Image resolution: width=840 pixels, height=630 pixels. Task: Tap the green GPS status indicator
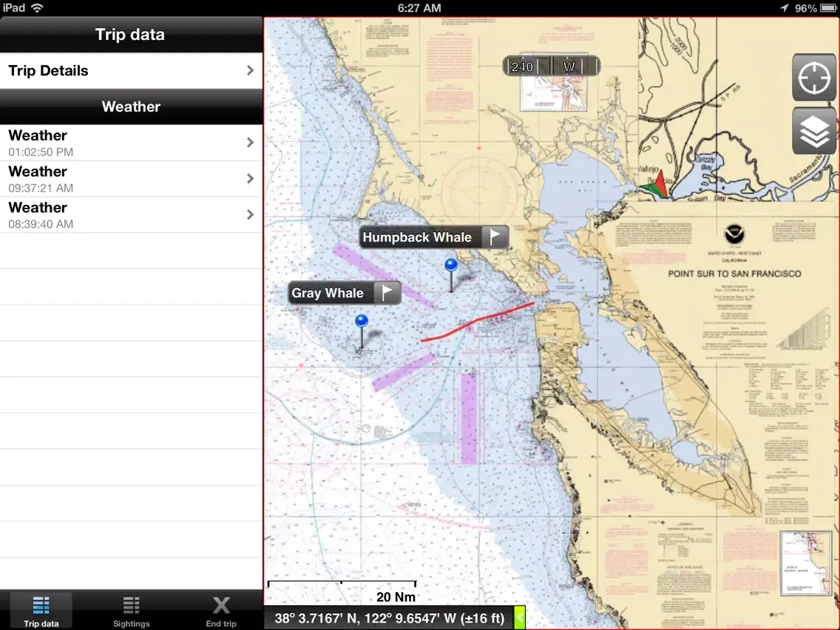[x=519, y=618]
